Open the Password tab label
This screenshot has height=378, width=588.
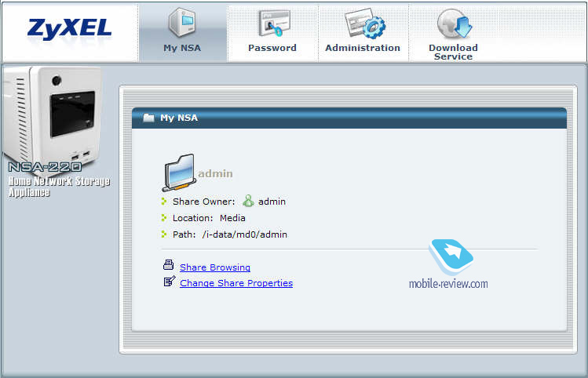(272, 48)
